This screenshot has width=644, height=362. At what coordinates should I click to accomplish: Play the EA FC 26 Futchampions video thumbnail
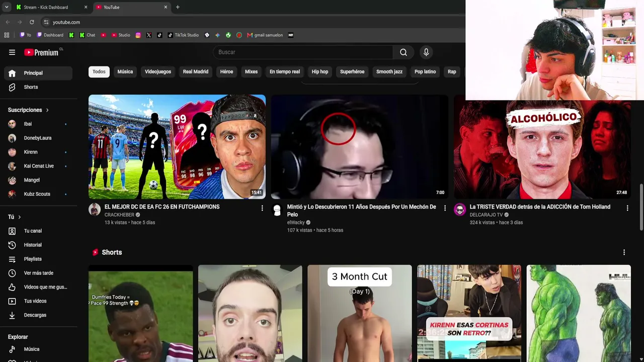[177, 147]
